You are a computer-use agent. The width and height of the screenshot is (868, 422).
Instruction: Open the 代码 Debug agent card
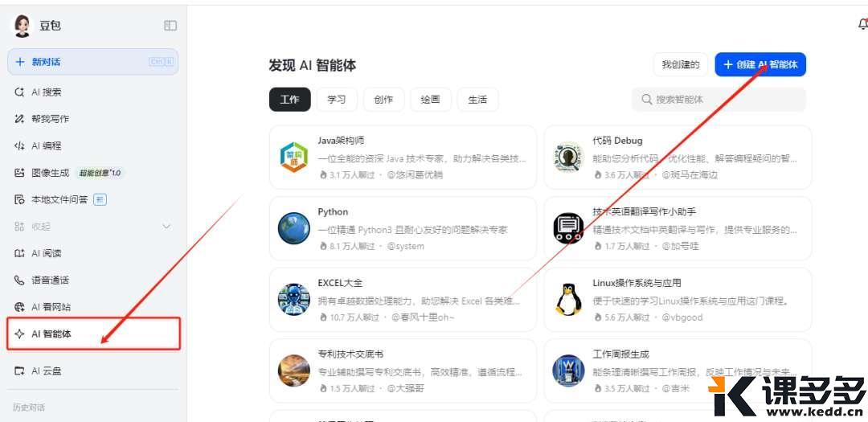[678, 158]
